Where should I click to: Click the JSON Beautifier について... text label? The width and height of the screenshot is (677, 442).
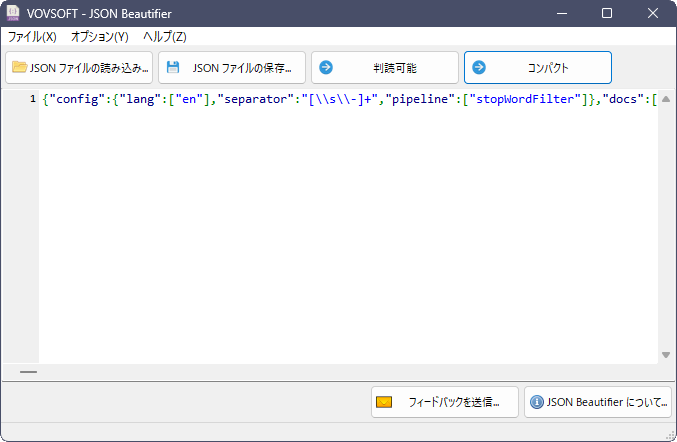(607, 402)
